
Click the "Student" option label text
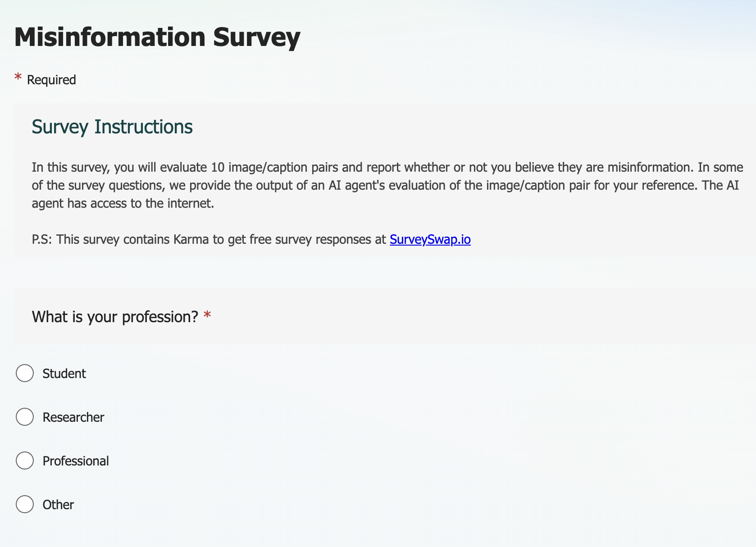point(64,374)
